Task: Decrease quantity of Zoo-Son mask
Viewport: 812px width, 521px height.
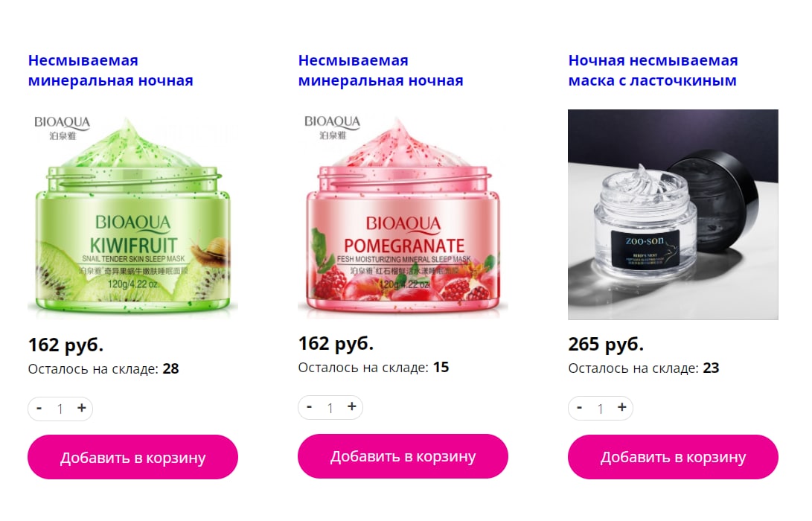Action: [580, 408]
